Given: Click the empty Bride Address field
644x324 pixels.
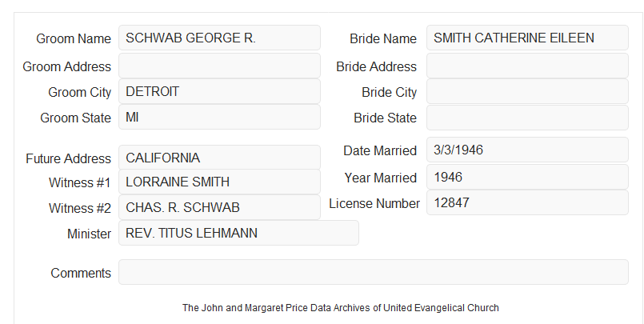Looking at the screenshot, I should [x=527, y=66].
